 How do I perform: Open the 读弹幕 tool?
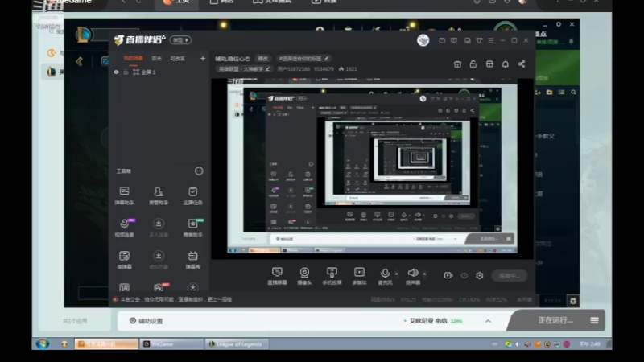125,260
